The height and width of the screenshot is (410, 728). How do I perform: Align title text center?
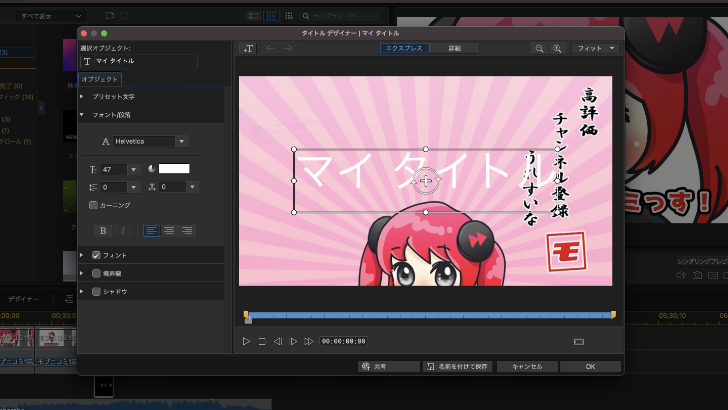click(169, 230)
